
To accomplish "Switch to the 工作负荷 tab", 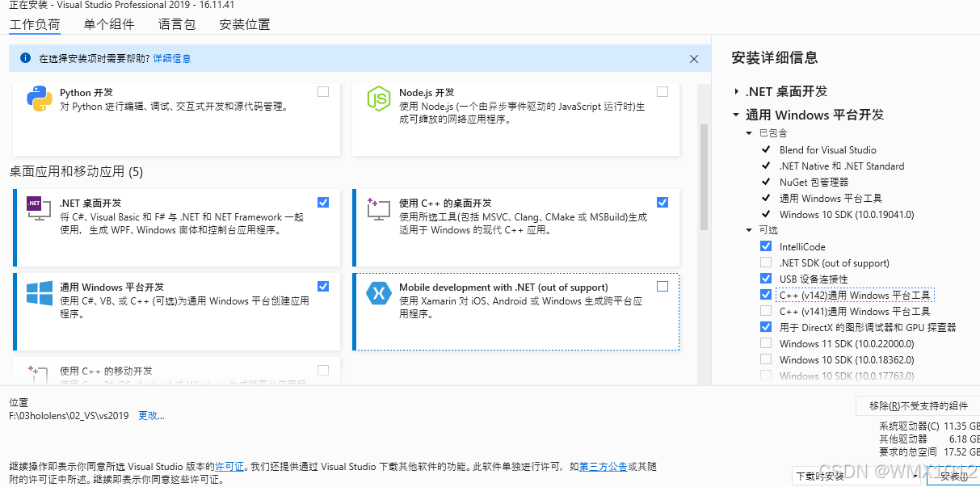I will tap(35, 24).
